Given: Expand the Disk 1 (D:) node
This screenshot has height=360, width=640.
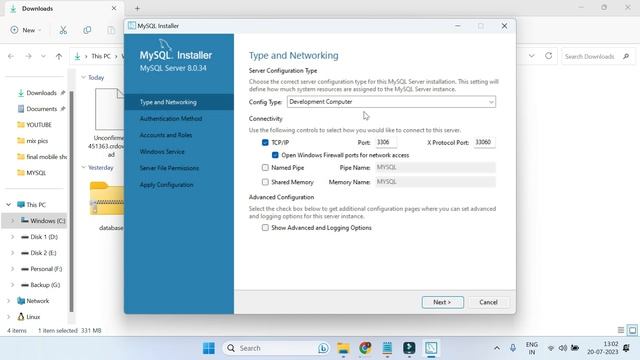Looking at the screenshot, I should pos(12,237).
